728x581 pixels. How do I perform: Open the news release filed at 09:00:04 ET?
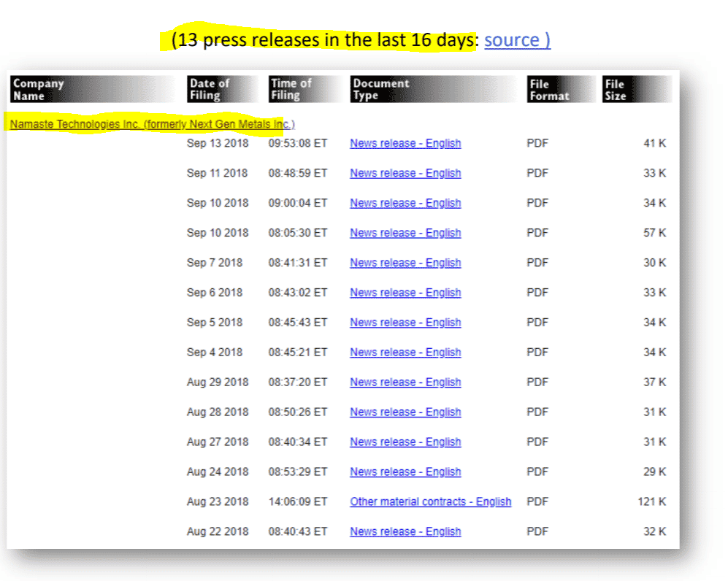[405, 203]
